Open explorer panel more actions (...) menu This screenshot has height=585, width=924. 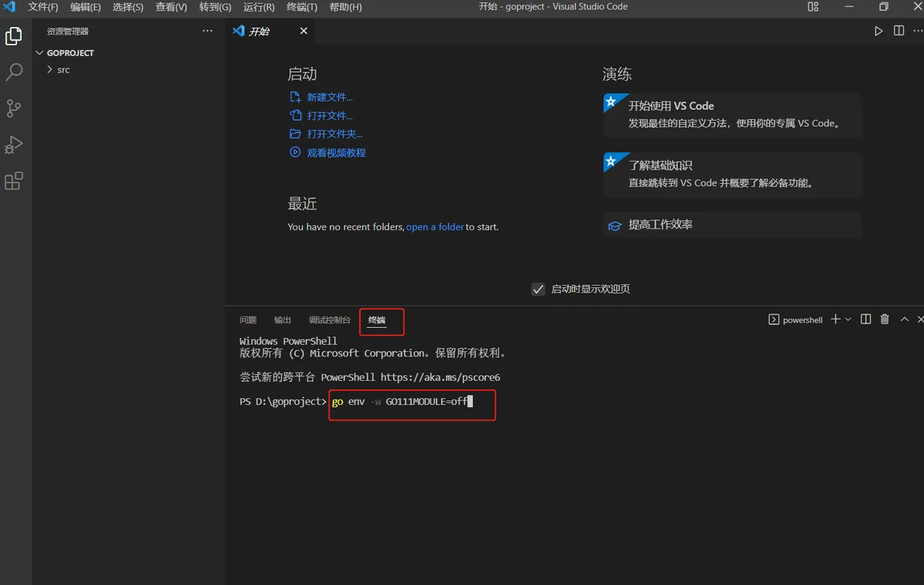tap(207, 31)
